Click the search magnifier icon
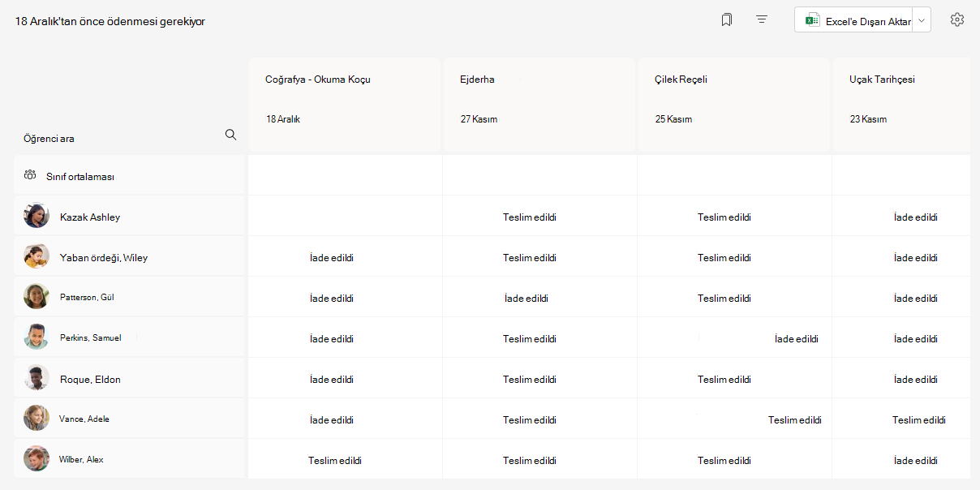The width and height of the screenshot is (980, 490). (230, 135)
